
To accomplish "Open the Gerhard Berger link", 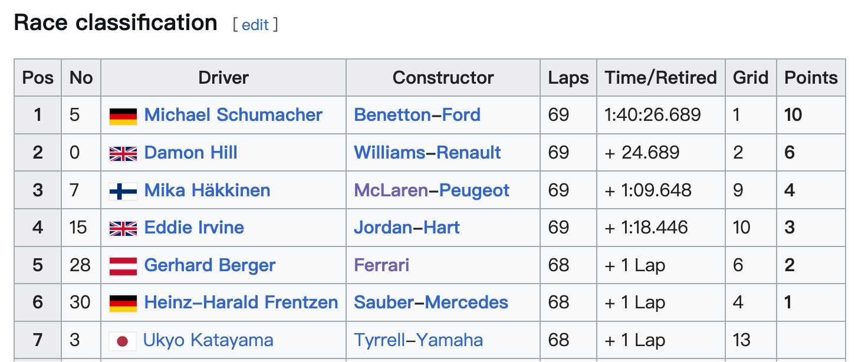I will [210, 265].
